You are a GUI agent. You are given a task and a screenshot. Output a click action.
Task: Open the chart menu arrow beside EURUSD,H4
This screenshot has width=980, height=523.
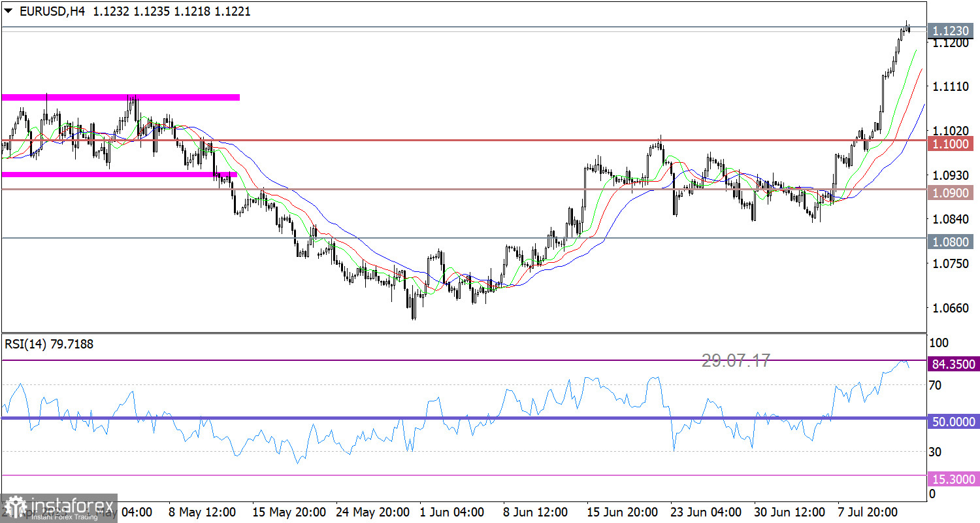pos(8,12)
